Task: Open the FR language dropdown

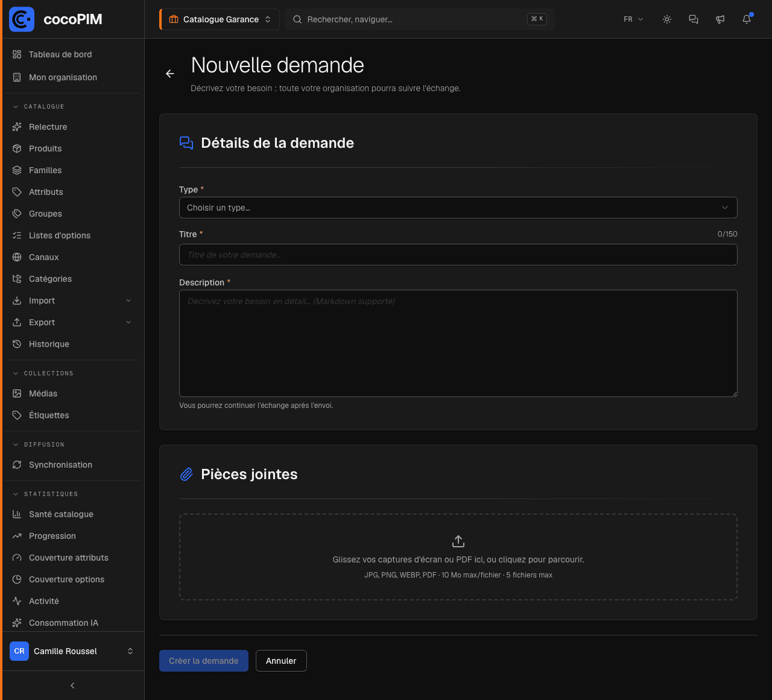Action: pyautogui.click(x=633, y=19)
